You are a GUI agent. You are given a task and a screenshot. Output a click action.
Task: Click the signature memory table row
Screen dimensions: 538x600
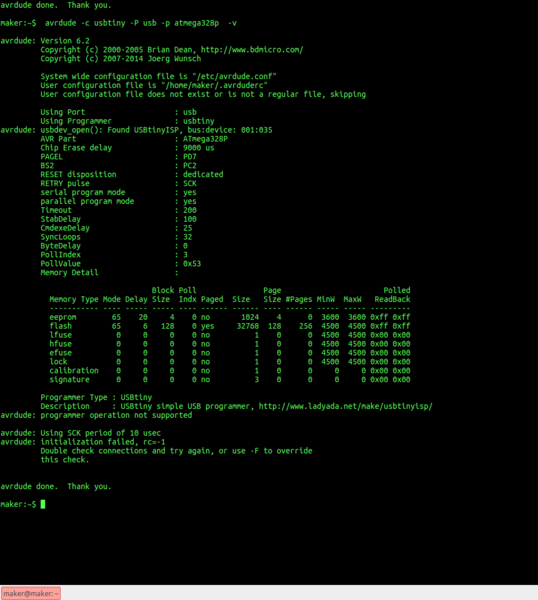(230, 380)
